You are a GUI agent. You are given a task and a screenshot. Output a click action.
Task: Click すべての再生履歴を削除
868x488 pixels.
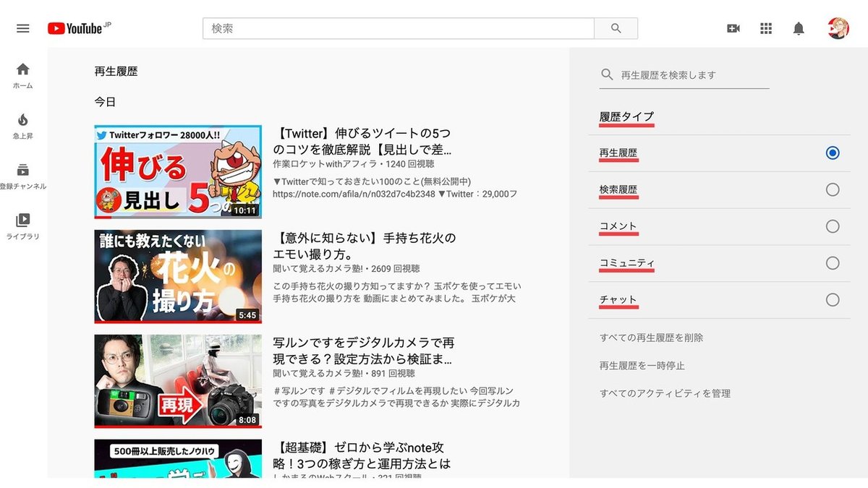652,338
